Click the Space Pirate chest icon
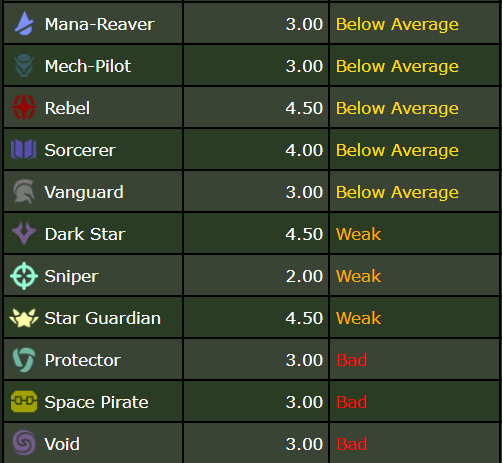This screenshot has height=463, width=502. click(x=24, y=401)
